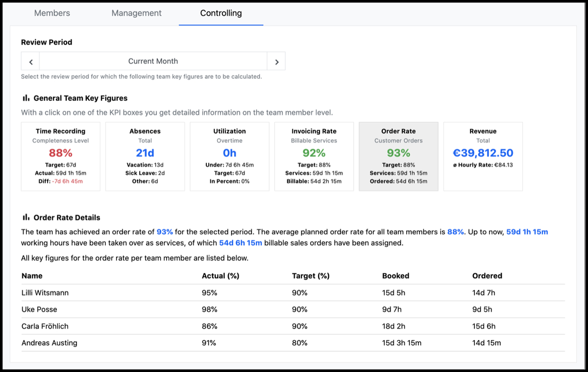Click the Vacation: 13d line
Image resolution: width=588 pixels, height=372 pixels.
tap(145, 165)
